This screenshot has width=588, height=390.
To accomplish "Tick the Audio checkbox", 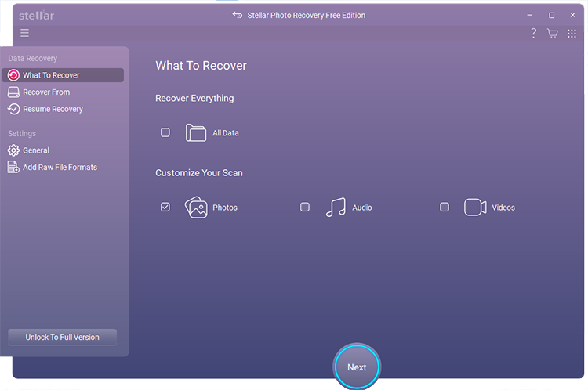I will pos(305,208).
